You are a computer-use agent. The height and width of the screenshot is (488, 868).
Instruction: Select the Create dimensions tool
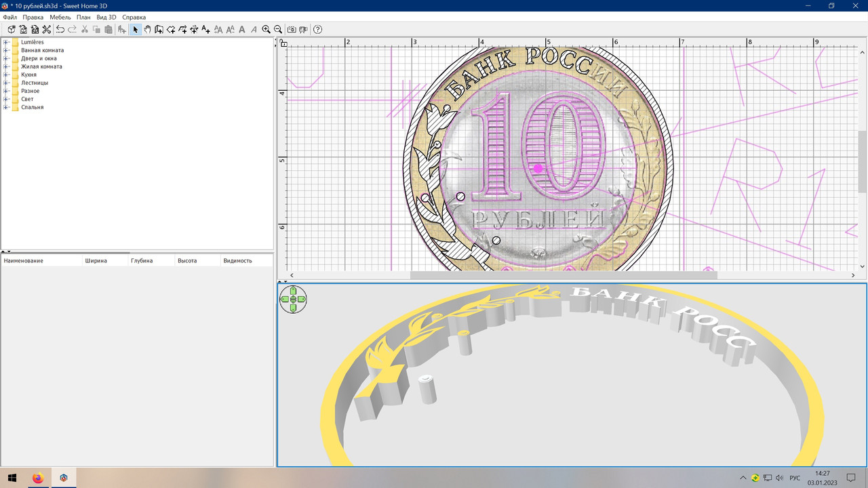(194, 29)
